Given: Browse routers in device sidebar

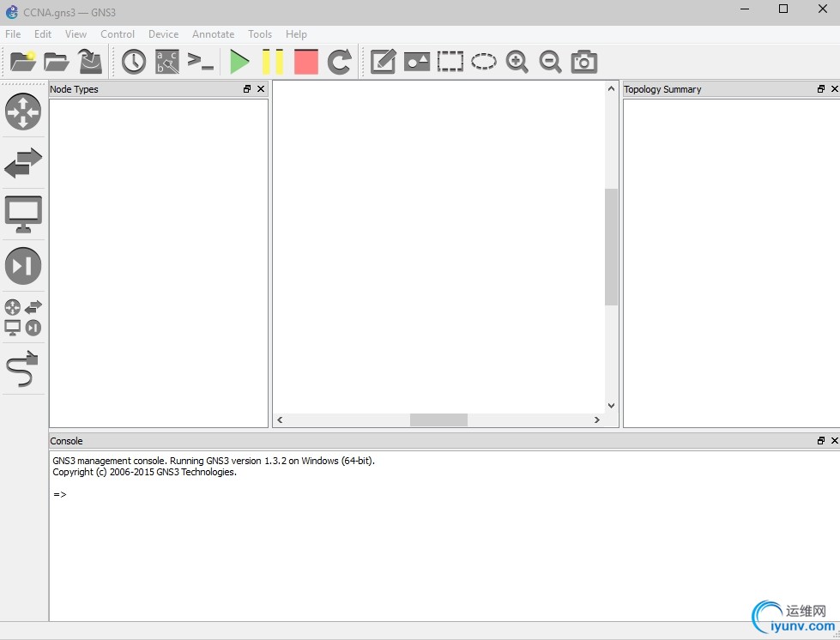Looking at the screenshot, I should (23, 112).
